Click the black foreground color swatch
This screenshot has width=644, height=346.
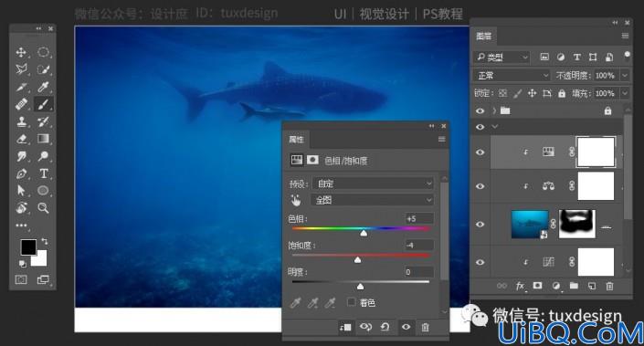28,247
